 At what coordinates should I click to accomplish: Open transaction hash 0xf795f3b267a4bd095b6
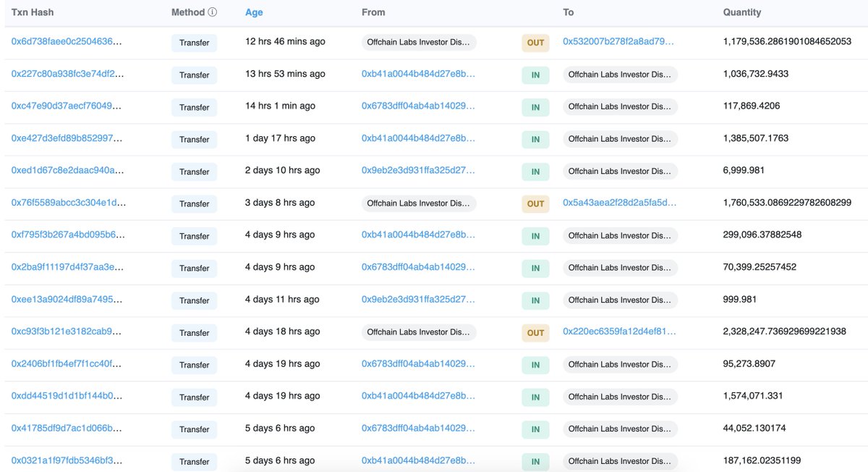pos(67,235)
